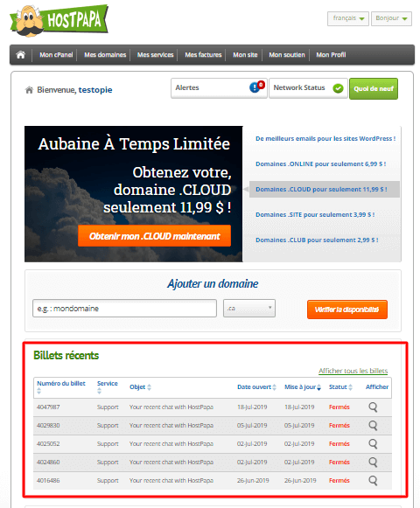This screenshot has width=420, height=508.
Task: Open the Afficher tous les billets link
Action: pos(353,371)
